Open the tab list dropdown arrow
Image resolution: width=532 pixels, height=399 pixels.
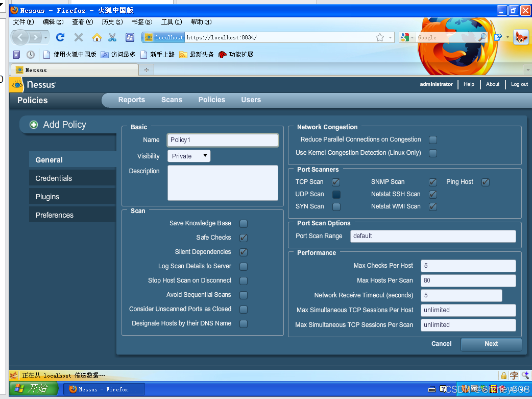click(x=527, y=70)
